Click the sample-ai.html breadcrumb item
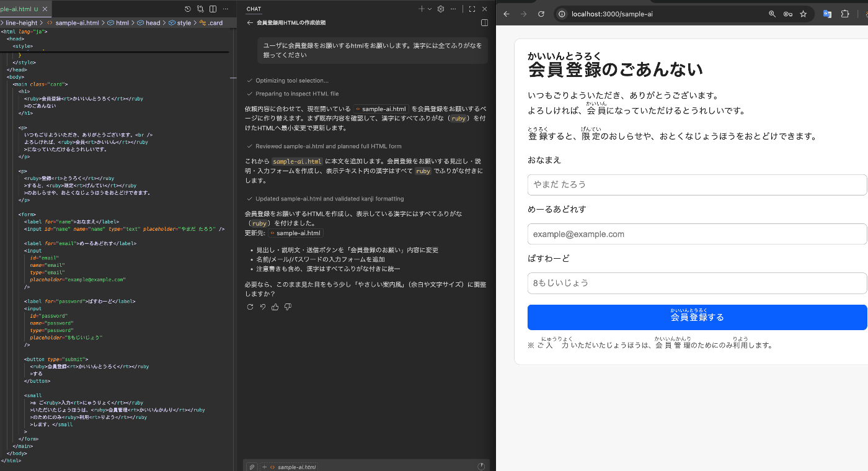 pos(73,23)
